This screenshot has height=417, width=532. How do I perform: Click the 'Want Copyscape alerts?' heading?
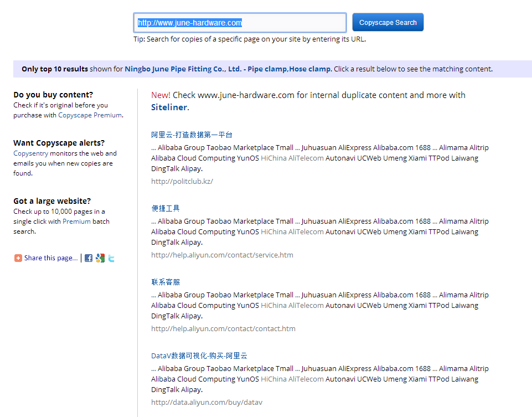pyautogui.click(x=59, y=143)
